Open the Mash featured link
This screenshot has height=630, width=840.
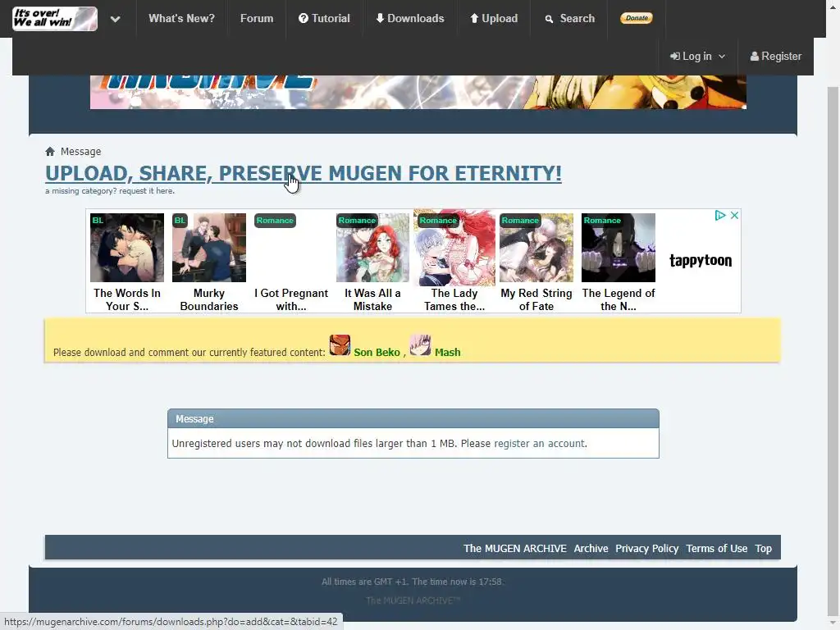point(448,352)
